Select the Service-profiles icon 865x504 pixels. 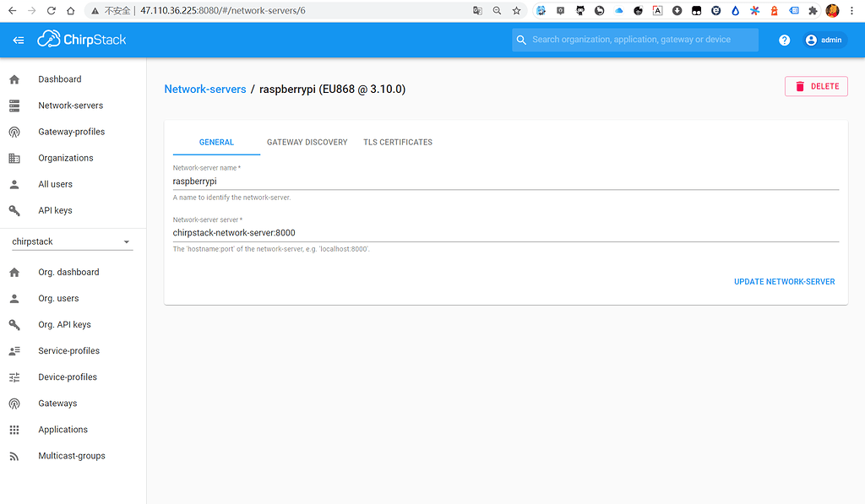[14, 350]
